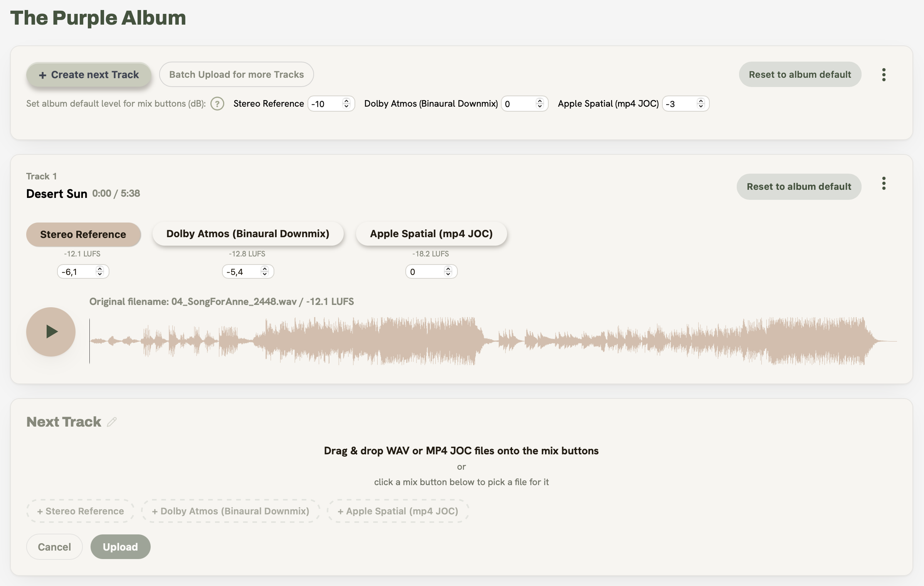Click the -12.8 LUFS reading
Screen dimensions: 924x586
click(247, 254)
